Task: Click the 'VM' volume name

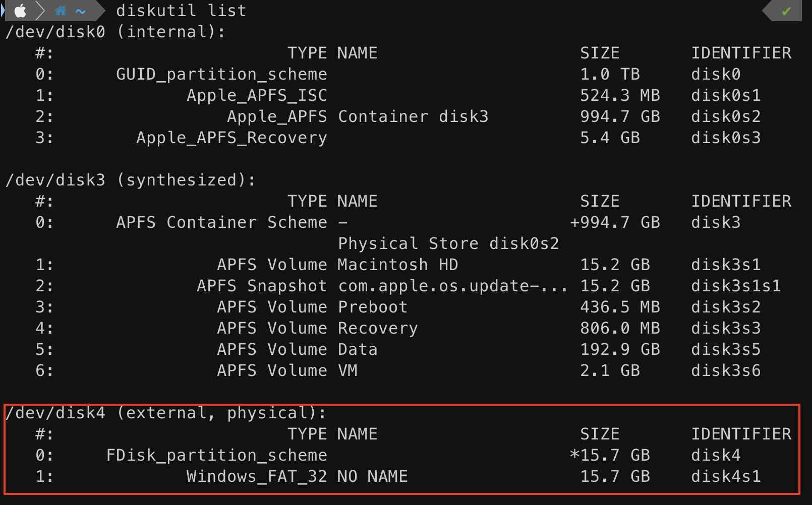Action: [347, 370]
